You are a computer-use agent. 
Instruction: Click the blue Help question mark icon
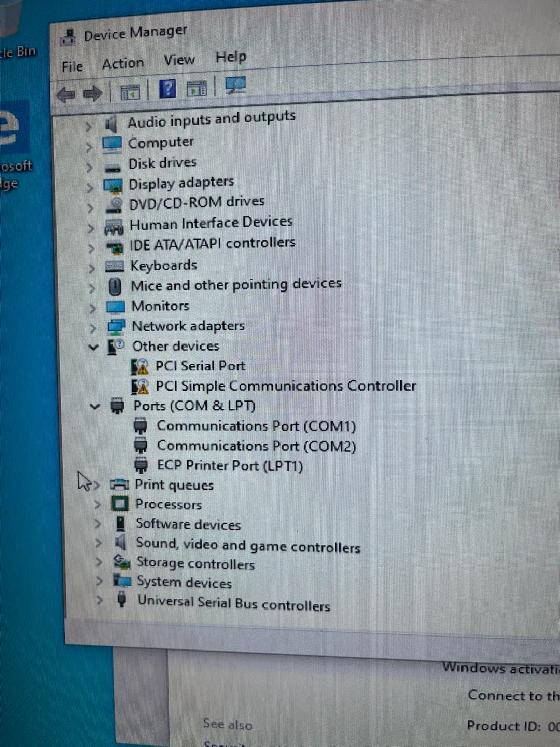pyautogui.click(x=167, y=89)
